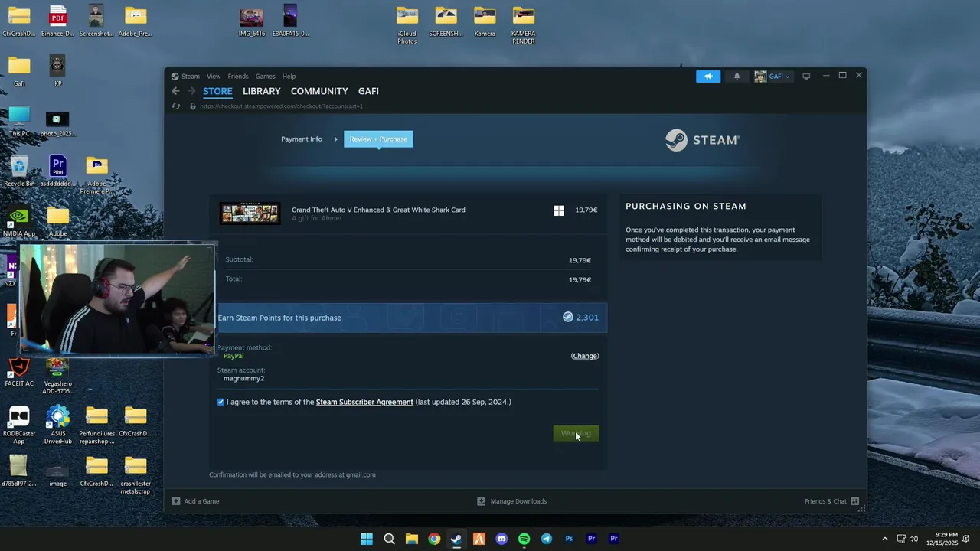This screenshot has height=551, width=980.
Task: Open Photoshop from the taskbar
Action: coord(569,539)
